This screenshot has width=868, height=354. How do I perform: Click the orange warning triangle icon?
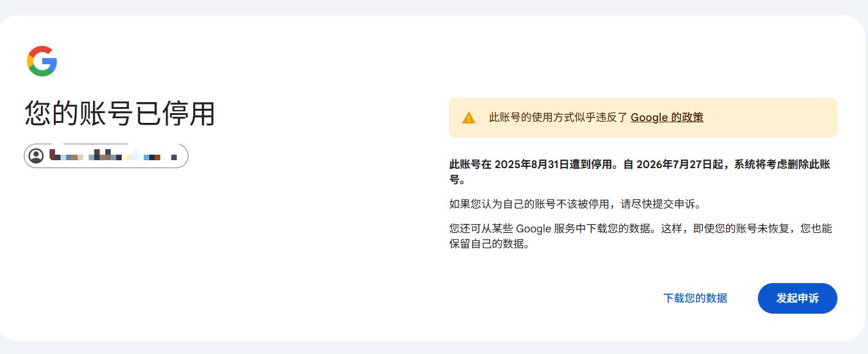[469, 118]
